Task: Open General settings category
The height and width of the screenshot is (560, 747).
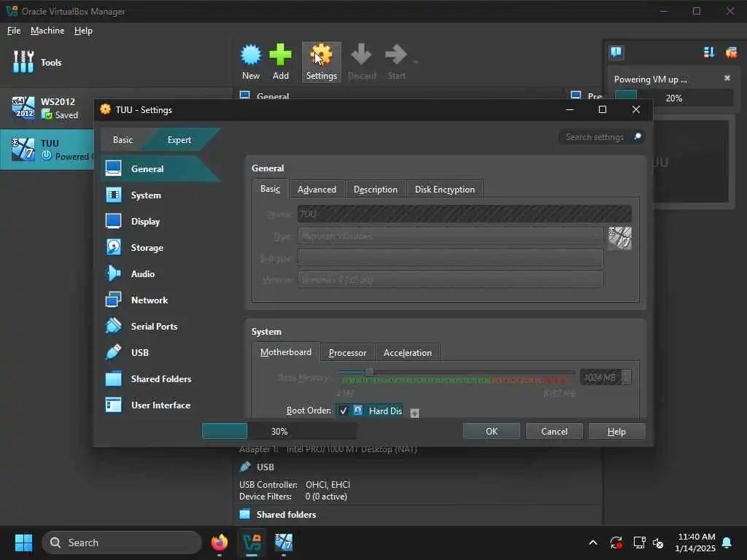Action: click(160, 168)
